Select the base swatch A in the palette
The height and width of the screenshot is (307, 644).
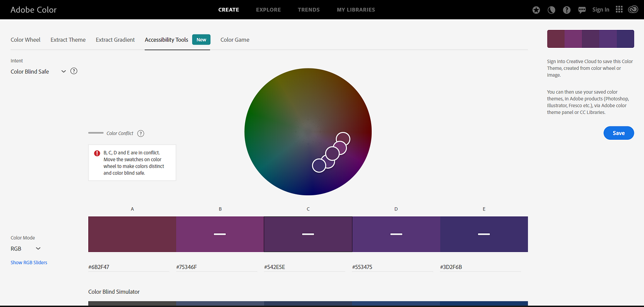132,234
